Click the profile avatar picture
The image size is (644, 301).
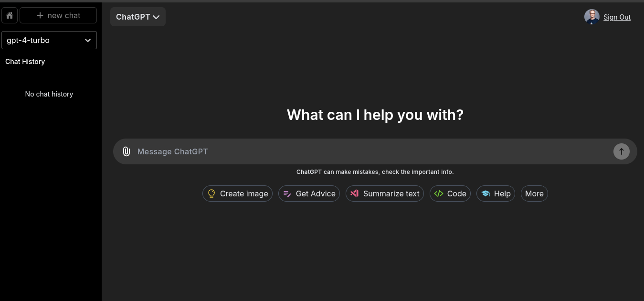[591, 17]
